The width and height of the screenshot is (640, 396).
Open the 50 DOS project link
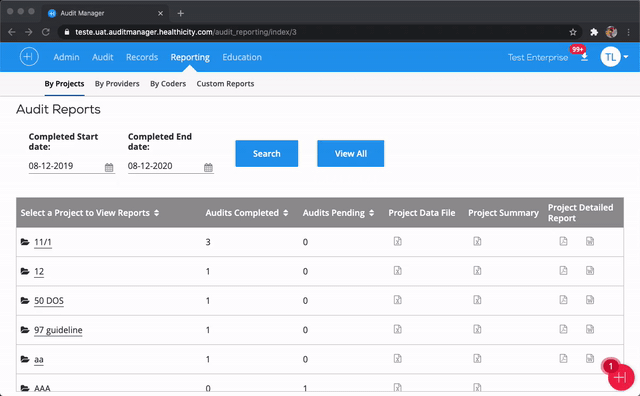(49, 301)
